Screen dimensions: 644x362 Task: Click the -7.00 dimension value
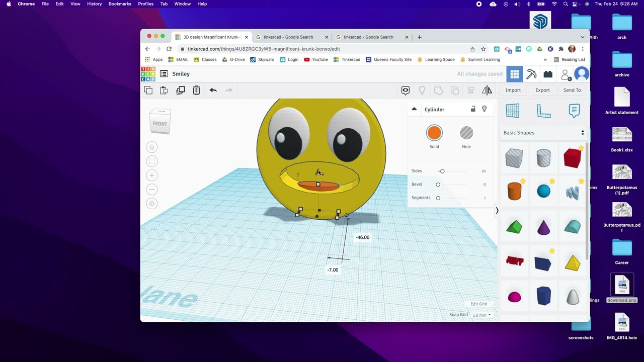coord(333,270)
